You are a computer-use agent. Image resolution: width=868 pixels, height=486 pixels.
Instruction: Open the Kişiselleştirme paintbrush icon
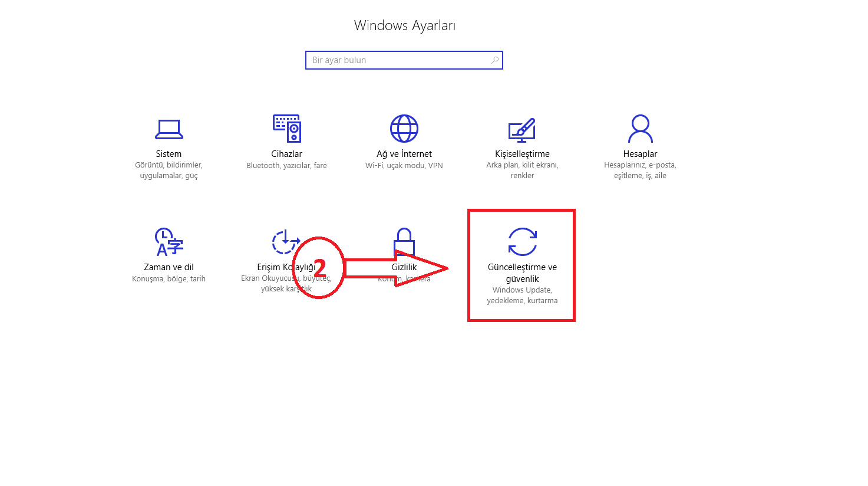pyautogui.click(x=522, y=130)
